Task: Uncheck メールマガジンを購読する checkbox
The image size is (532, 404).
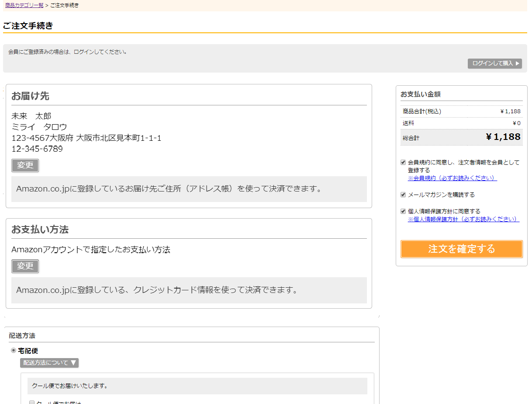Action: click(x=403, y=195)
